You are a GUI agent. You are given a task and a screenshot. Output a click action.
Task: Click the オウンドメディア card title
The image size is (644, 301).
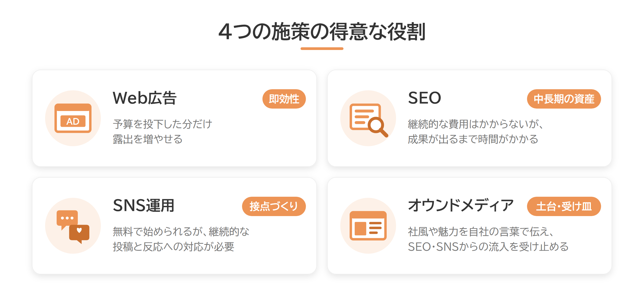coord(461,205)
